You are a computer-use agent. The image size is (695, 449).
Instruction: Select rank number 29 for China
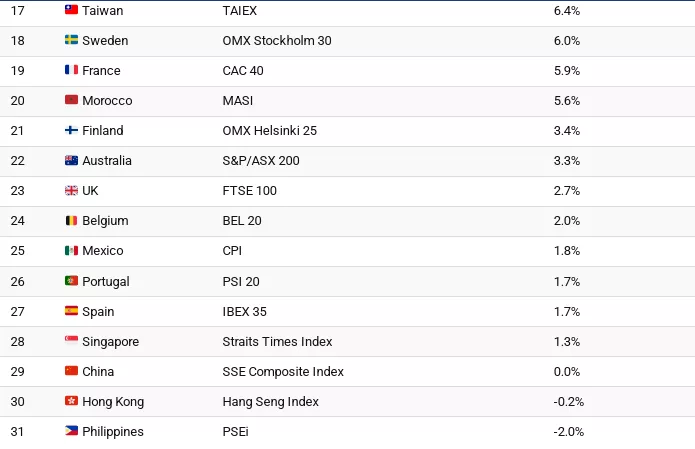tap(18, 371)
